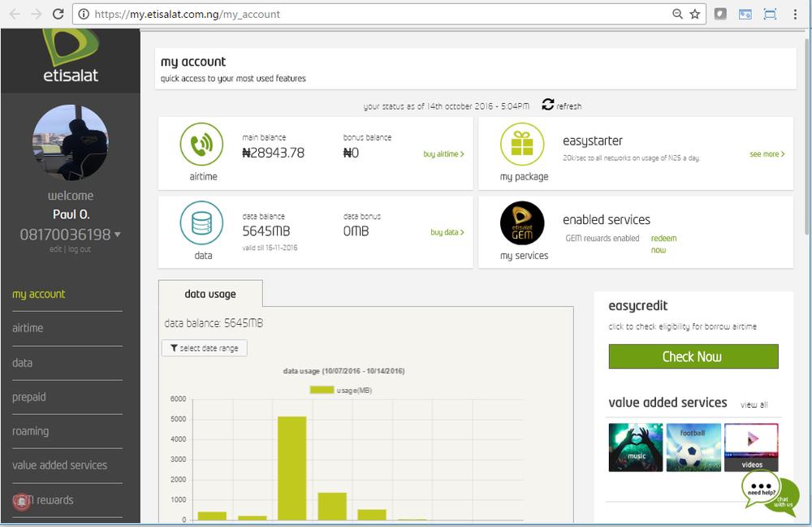Click the refresh status icon
The height and width of the screenshot is (527, 812).
tap(548, 105)
